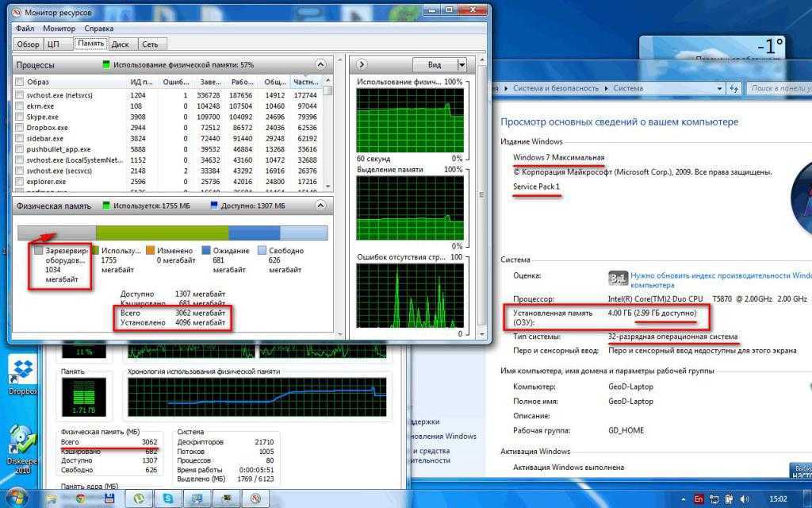The image size is (812, 508).
Task: Collapse the Процессы section
Action: (x=320, y=64)
